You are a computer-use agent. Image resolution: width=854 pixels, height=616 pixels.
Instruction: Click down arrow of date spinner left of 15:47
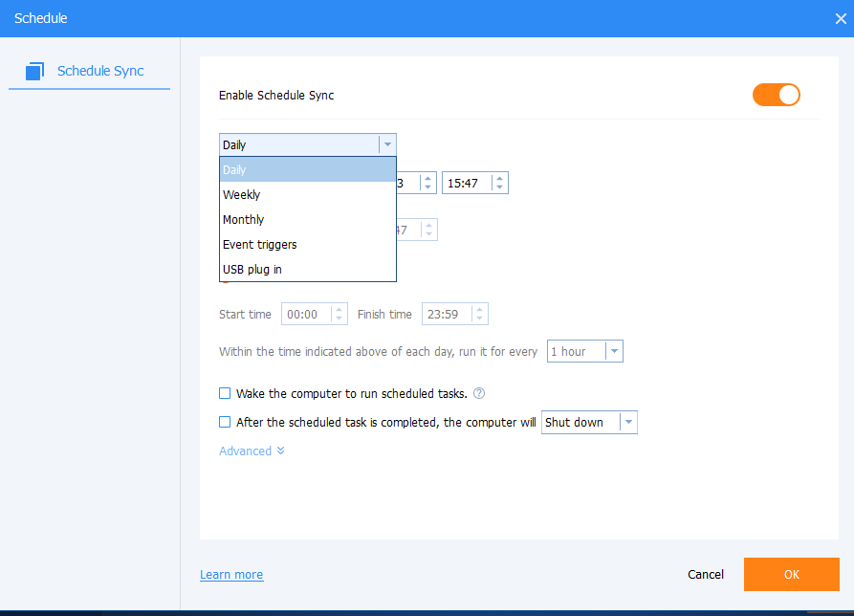pos(428,187)
